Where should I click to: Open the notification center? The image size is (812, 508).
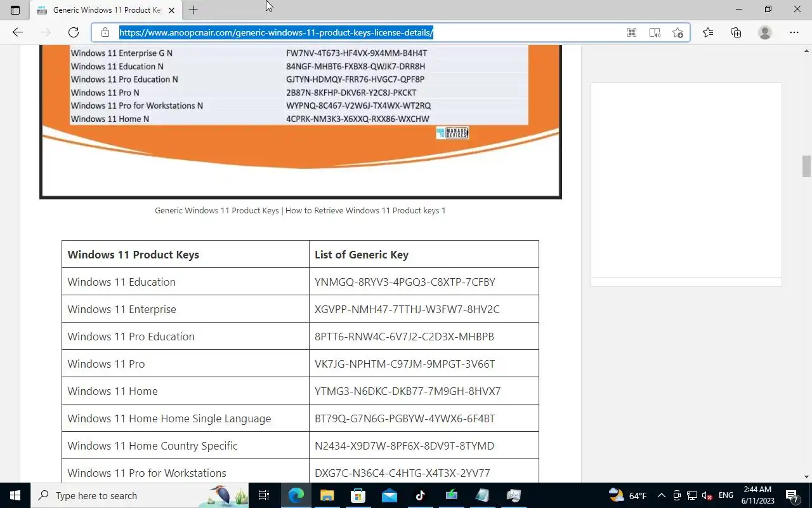click(792, 495)
